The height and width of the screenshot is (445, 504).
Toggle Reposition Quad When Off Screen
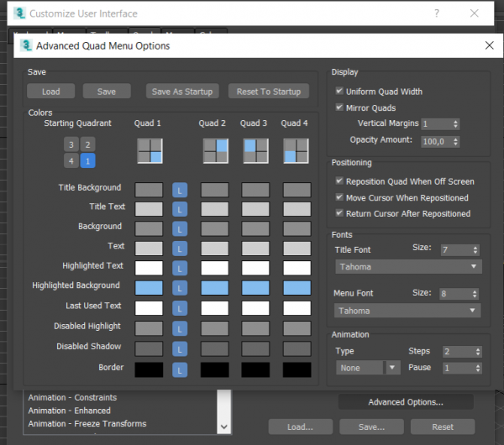(339, 181)
